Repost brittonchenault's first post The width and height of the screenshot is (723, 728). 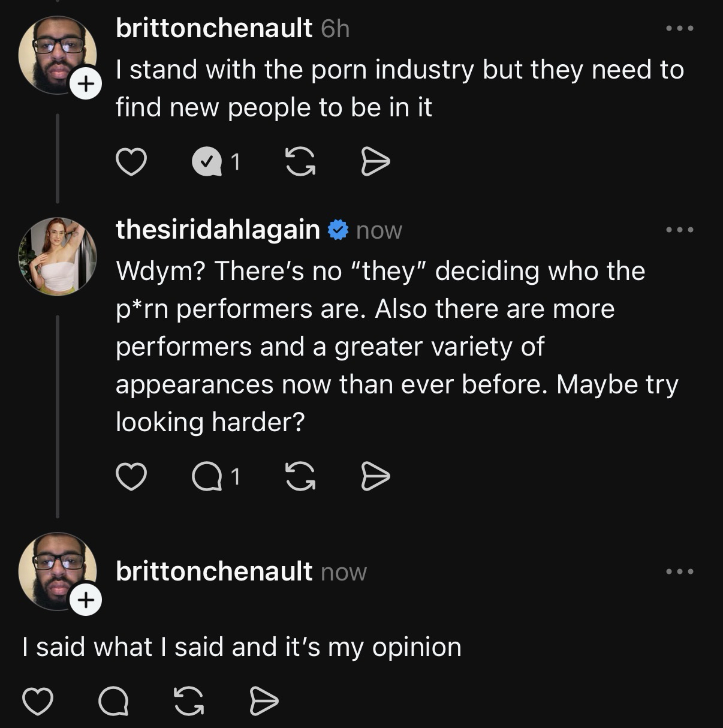pyautogui.click(x=300, y=162)
